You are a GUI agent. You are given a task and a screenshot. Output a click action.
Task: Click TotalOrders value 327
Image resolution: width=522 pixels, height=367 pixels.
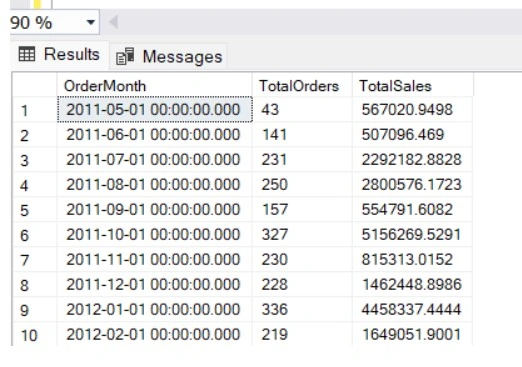coord(302,235)
